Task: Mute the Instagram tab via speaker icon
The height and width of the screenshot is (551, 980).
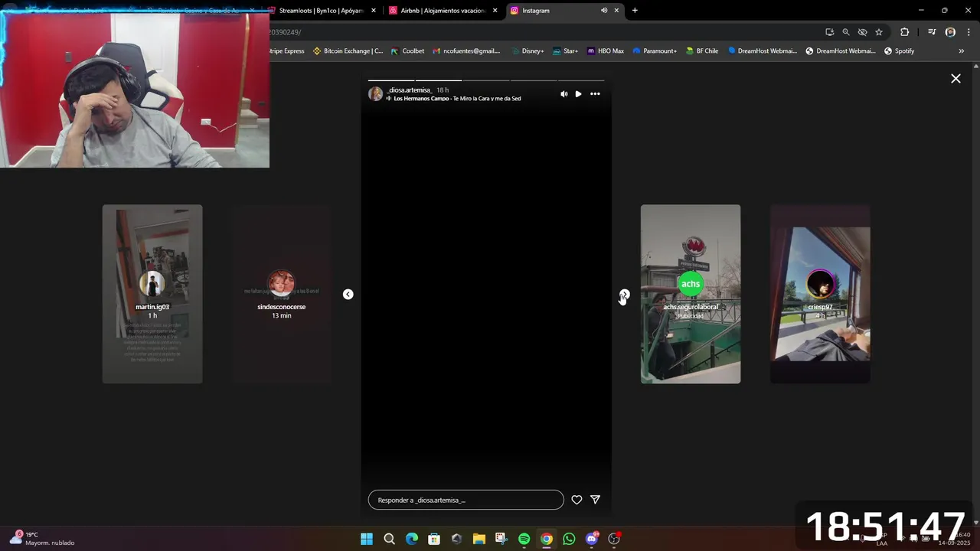Action: pos(604,11)
